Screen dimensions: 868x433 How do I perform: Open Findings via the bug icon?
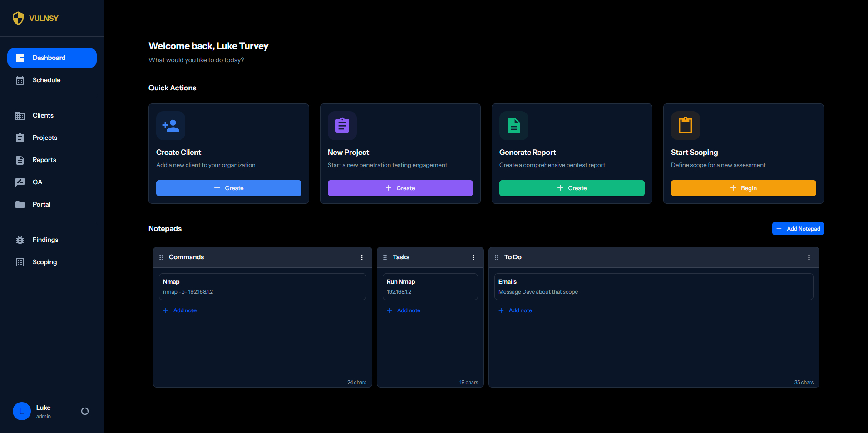[20, 240]
